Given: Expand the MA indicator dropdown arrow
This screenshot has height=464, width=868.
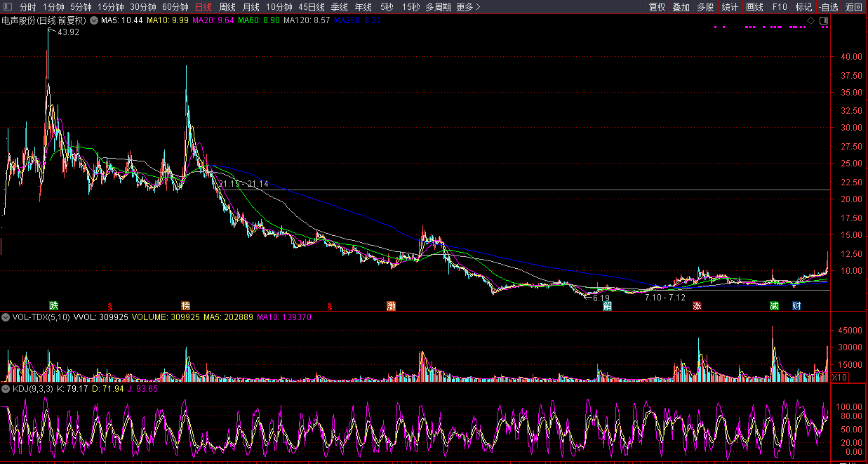Looking at the screenshot, I should click(94, 20).
